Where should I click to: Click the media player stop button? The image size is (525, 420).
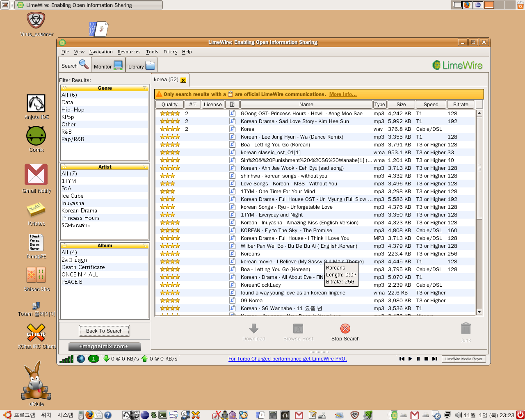pos(426,358)
